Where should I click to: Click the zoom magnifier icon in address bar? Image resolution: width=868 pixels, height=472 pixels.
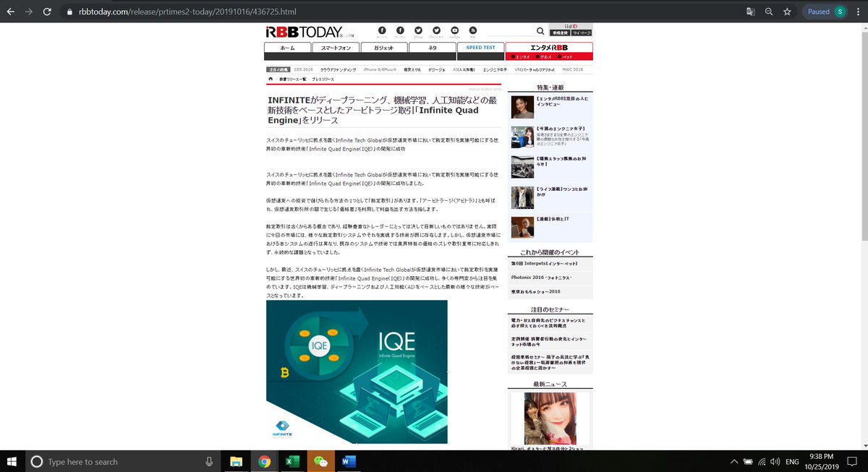click(x=769, y=12)
